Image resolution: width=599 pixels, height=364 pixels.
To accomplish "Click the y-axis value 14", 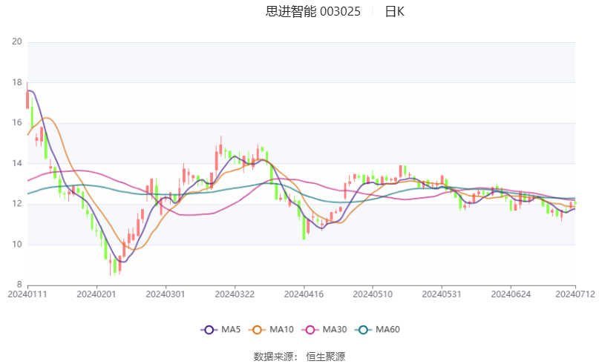I will point(17,163).
